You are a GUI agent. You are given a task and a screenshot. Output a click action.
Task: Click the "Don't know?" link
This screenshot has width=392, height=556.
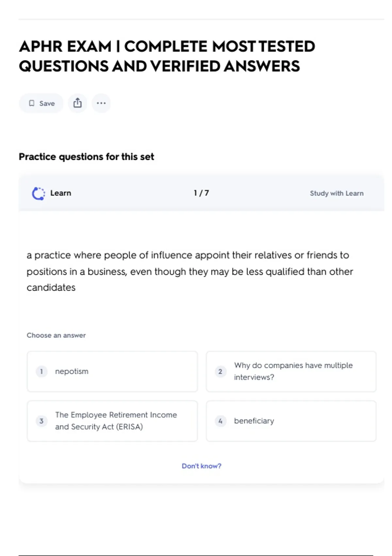click(202, 466)
